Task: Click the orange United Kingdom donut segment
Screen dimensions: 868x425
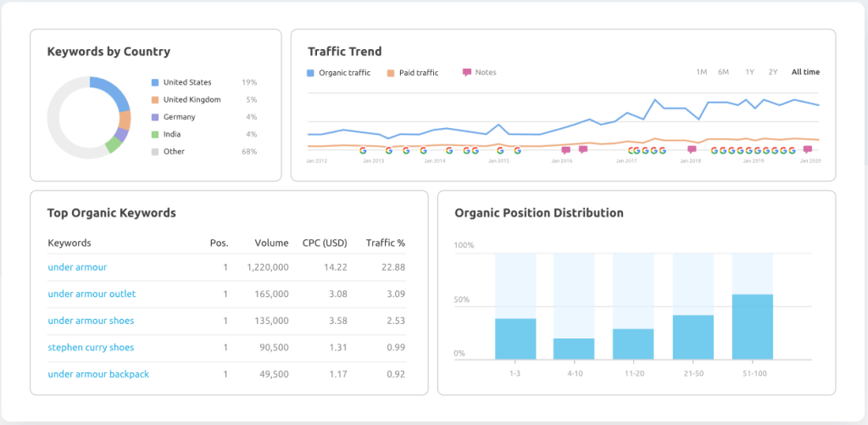Action: click(x=125, y=120)
